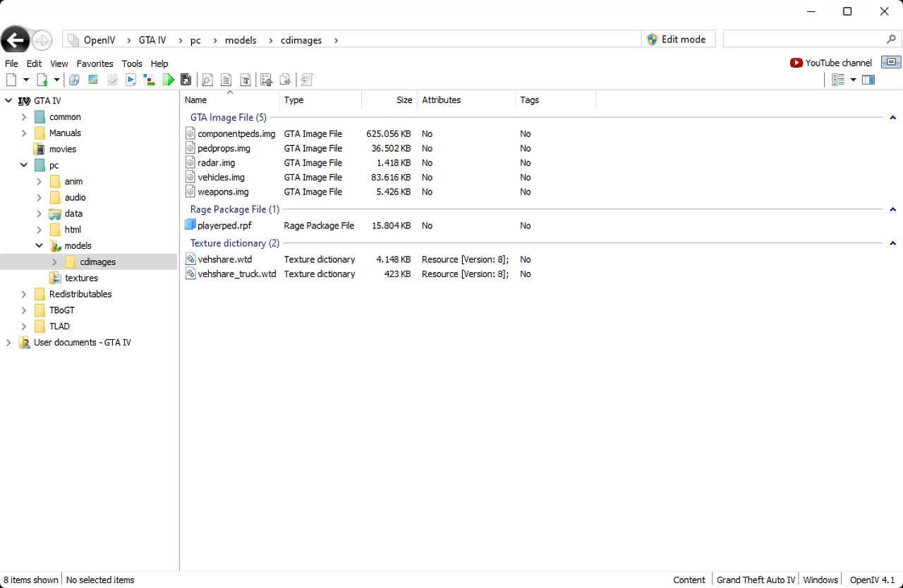This screenshot has width=903, height=588.
Task: Select the Redistributables folder in tree
Action: pos(80,294)
